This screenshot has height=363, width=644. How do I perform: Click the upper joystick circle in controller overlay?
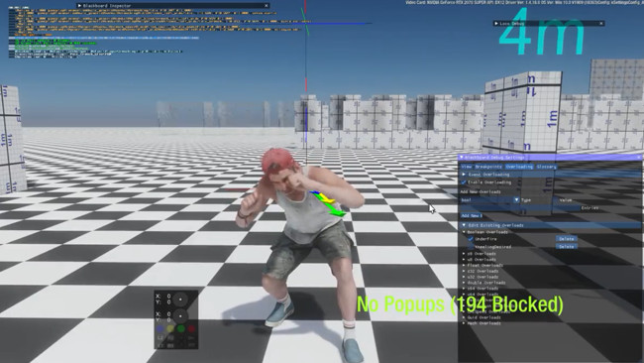click(x=180, y=300)
